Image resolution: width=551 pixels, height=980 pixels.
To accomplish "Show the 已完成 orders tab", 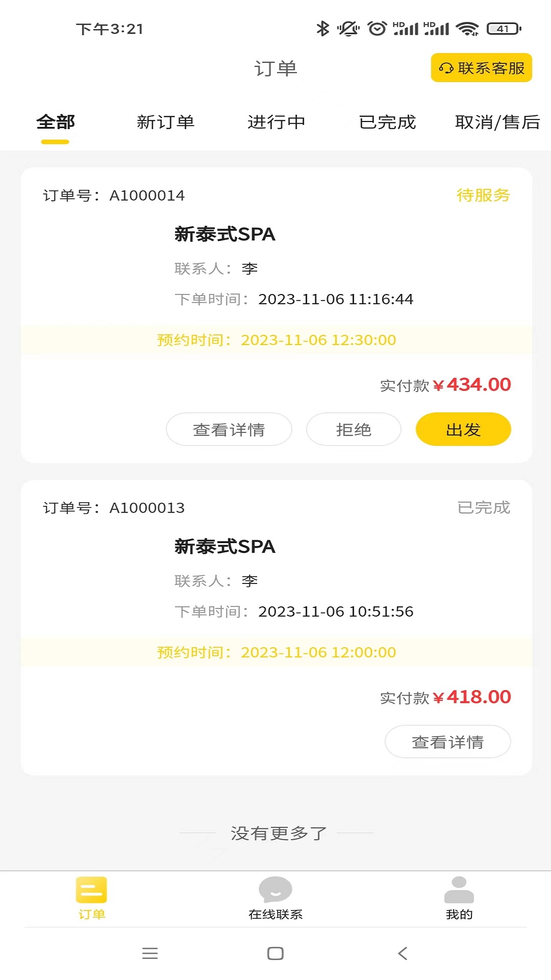I will (387, 122).
